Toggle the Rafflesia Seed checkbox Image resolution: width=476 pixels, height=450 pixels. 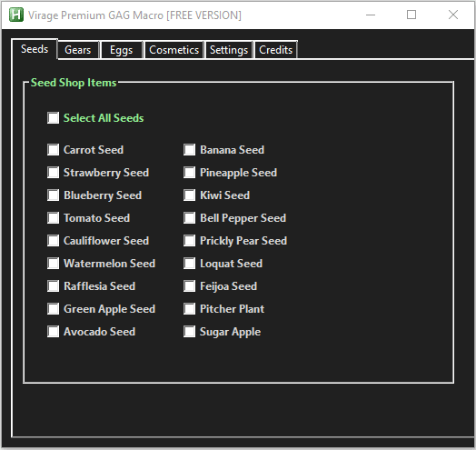[53, 286]
